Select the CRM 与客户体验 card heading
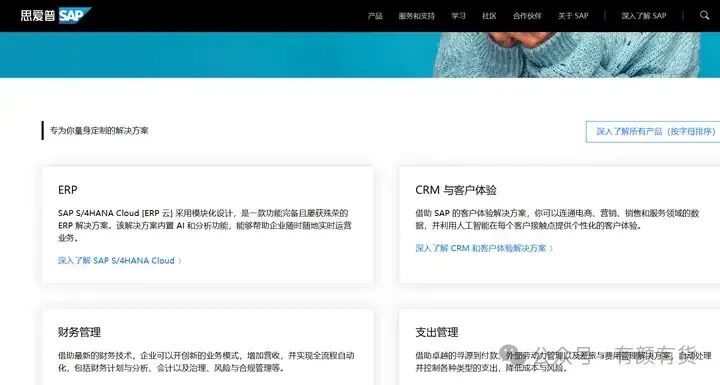This screenshot has width=720, height=385. click(456, 190)
